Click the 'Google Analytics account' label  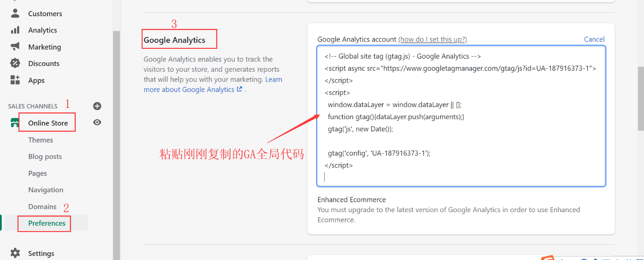coord(357,39)
